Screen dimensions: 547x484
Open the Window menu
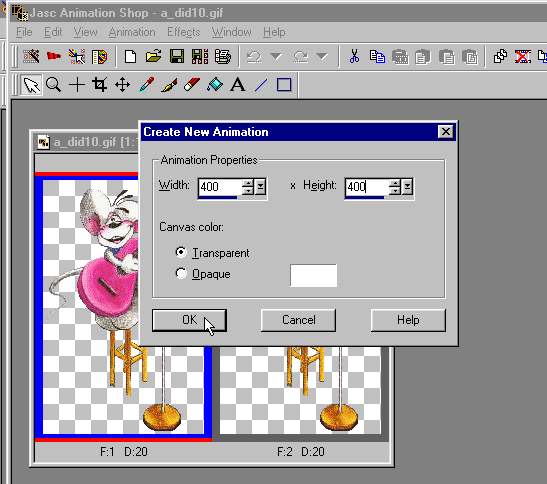coord(232,32)
